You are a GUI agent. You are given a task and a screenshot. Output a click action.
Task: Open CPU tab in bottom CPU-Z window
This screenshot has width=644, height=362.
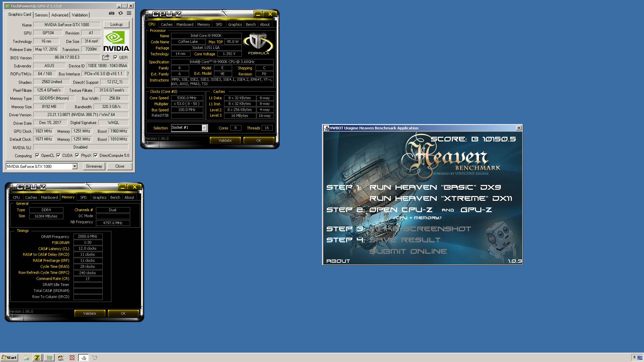coord(16,197)
